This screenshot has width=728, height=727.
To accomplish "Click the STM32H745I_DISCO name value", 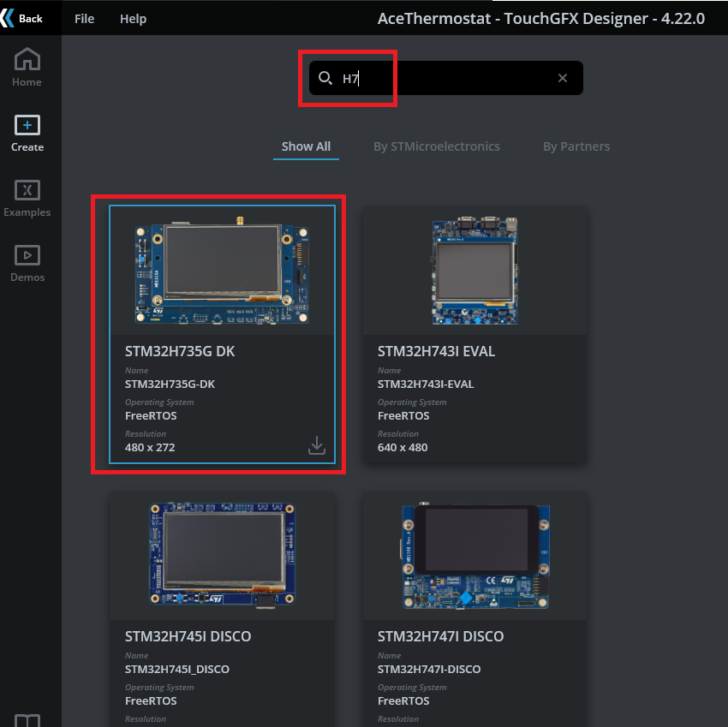I will 177,669.
